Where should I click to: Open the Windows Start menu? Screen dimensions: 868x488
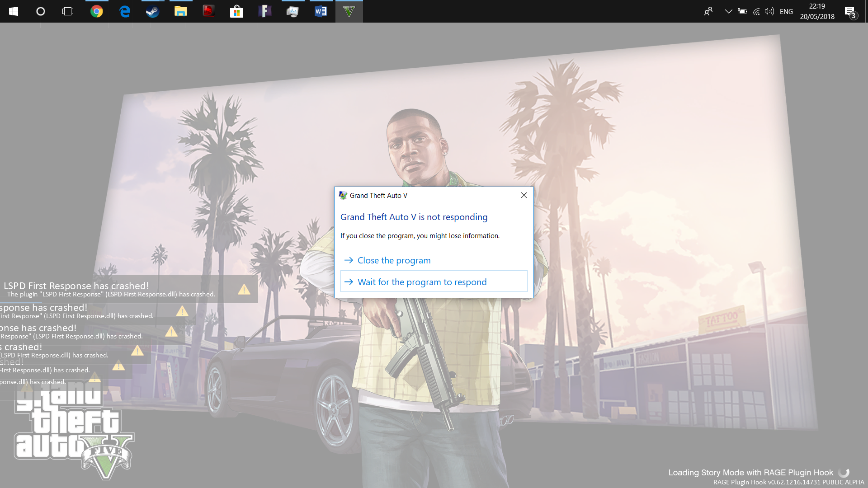click(x=14, y=11)
